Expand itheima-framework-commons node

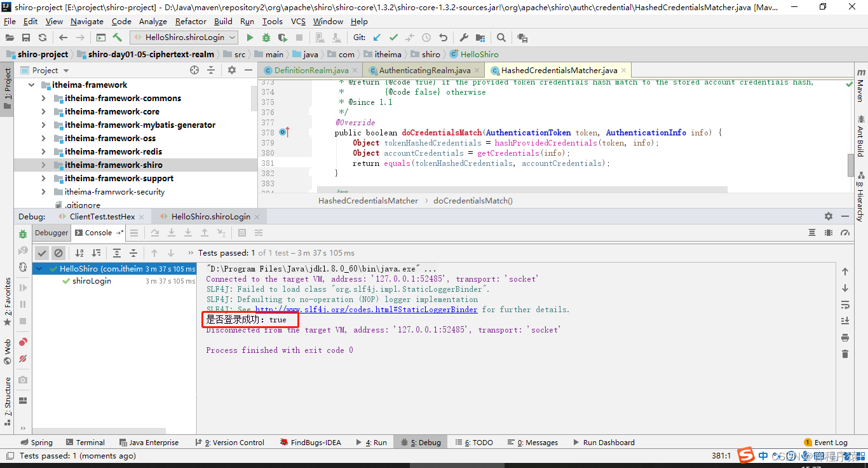click(x=43, y=98)
